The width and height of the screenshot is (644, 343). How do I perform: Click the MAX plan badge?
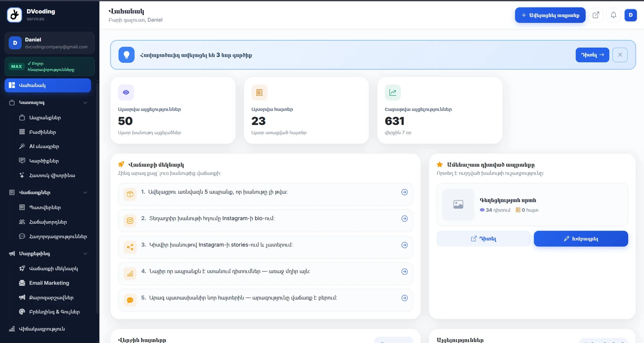[x=16, y=66]
